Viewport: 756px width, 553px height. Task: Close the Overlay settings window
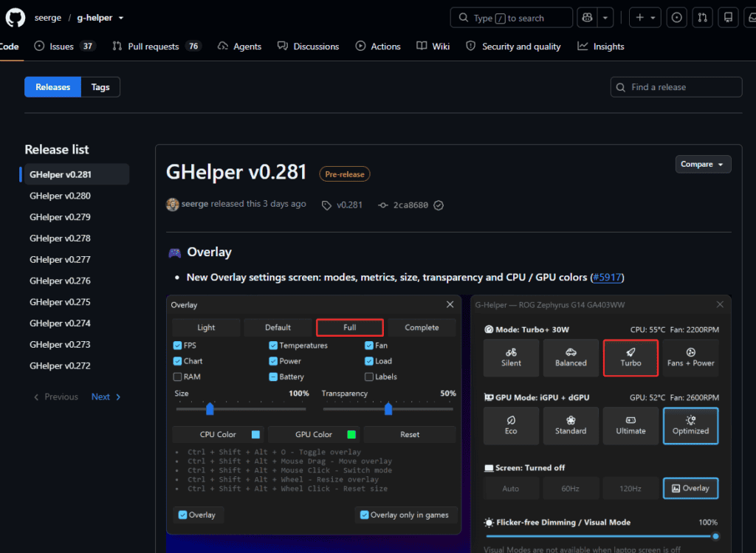(x=450, y=305)
